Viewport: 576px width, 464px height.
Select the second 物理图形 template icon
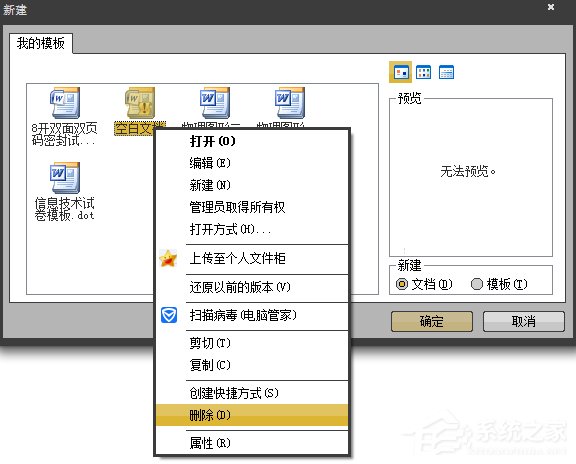(x=290, y=104)
